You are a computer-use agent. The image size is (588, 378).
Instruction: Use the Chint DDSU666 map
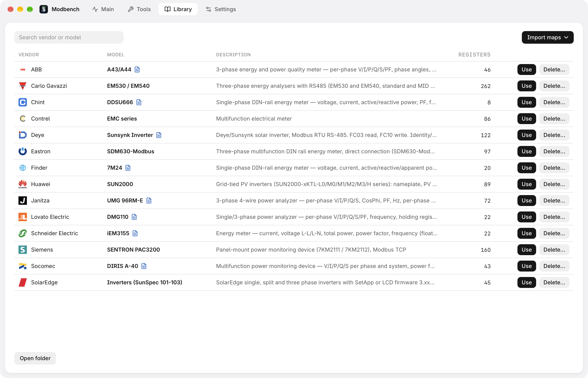527,102
